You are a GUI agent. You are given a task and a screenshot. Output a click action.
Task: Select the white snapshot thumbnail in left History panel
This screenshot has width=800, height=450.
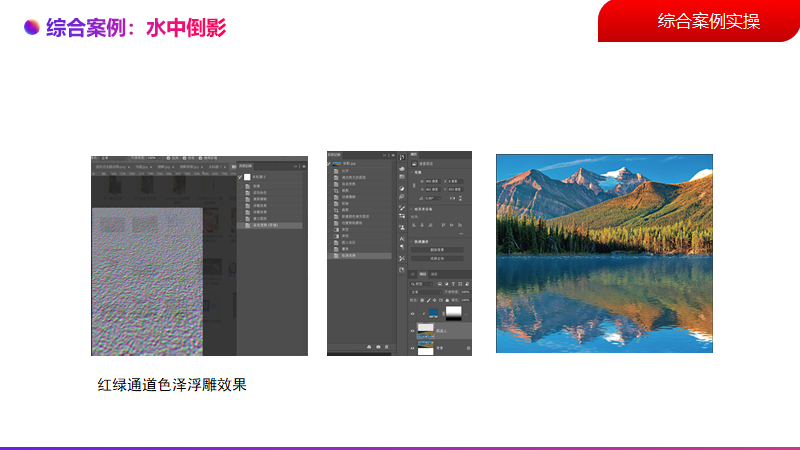tap(247, 177)
